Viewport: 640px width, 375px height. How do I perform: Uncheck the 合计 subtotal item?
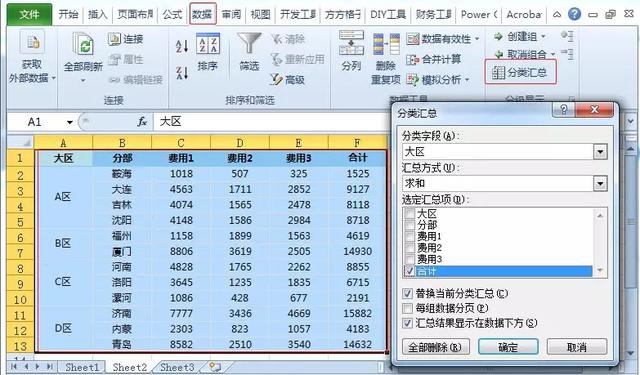point(409,271)
